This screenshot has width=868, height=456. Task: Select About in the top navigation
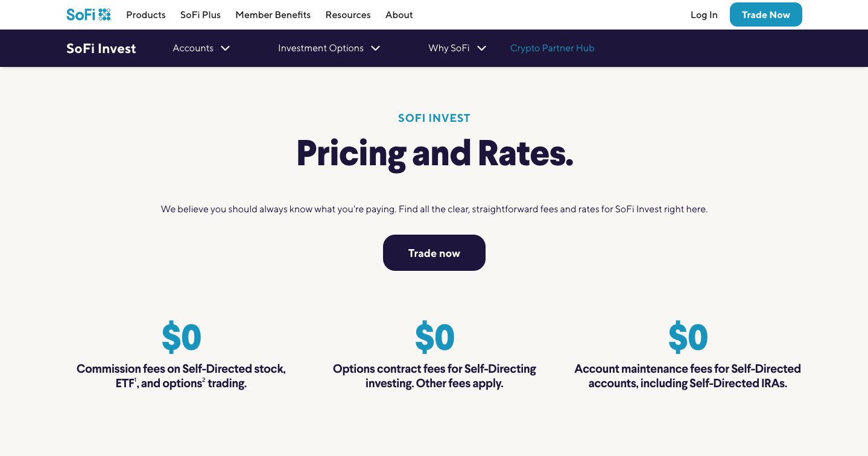pyautogui.click(x=399, y=15)
